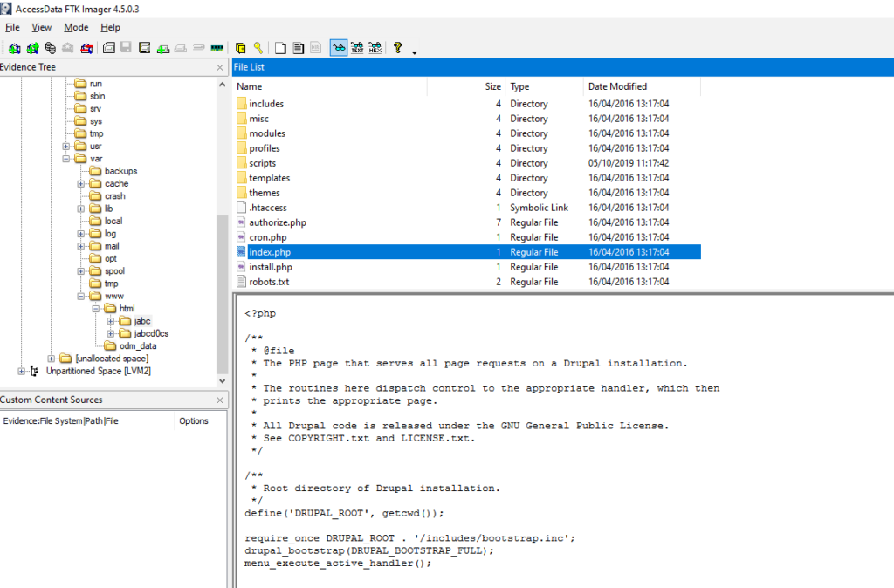
Task: Click the Options button in Custom Content Sources
Action: (x=193, y=420)
